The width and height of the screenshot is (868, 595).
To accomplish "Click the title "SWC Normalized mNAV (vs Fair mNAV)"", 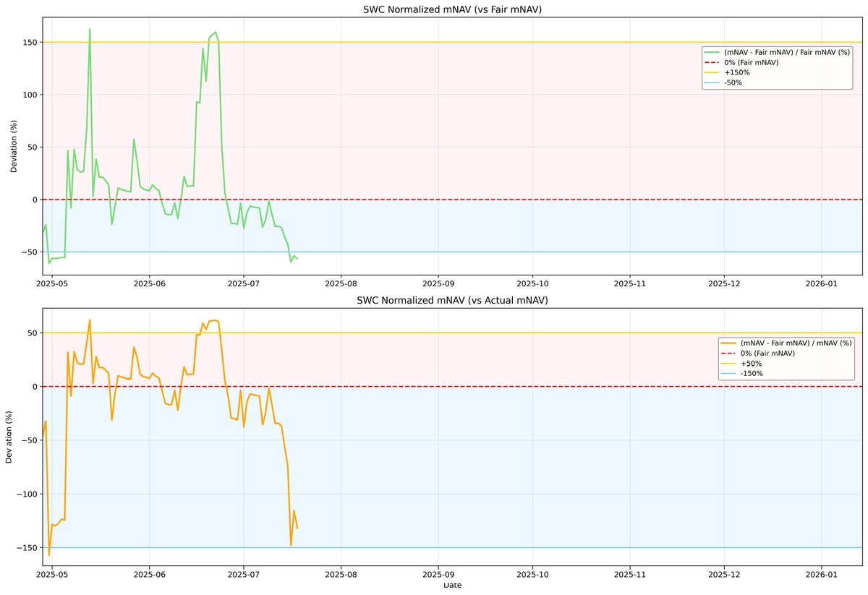I will pyautogui.click(x=452, y=9).
